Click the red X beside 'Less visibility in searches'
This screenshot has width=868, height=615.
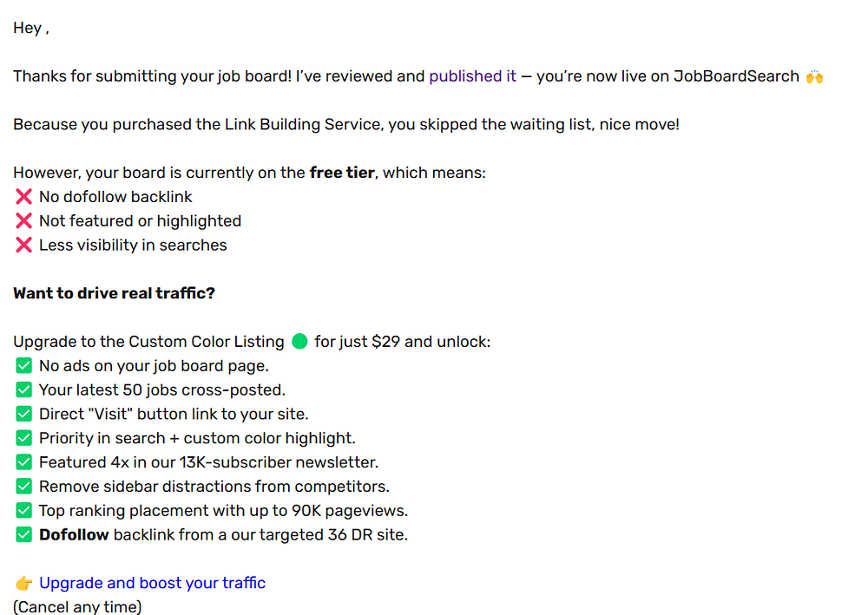23,245
